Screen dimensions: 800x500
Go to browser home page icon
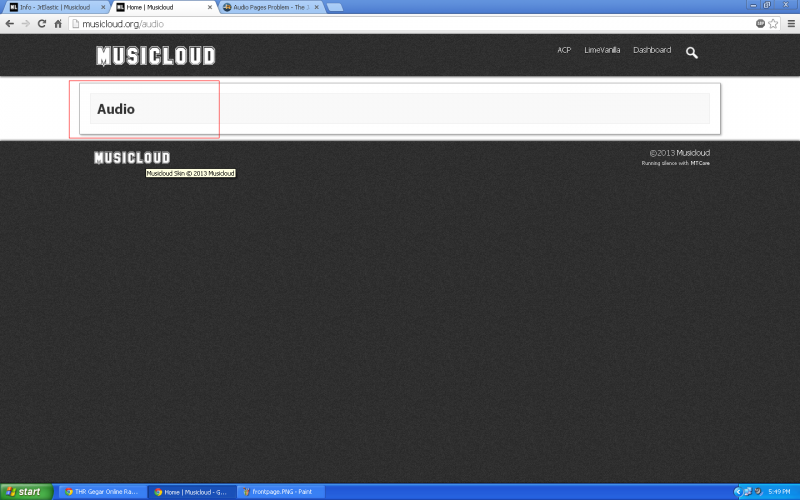[x=58, y=23]
